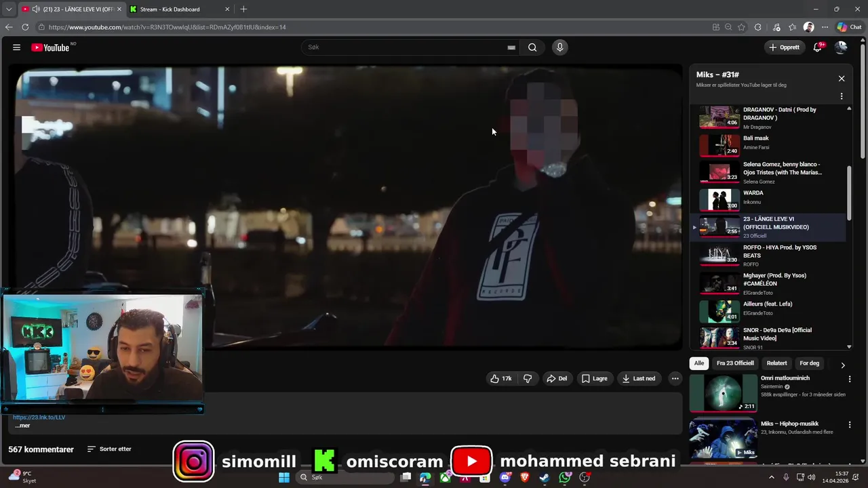Image resolution: width=868 pixels, height=488 pixels.
Task: Click the YouTube search magnifier button
Action: [532, 47]
